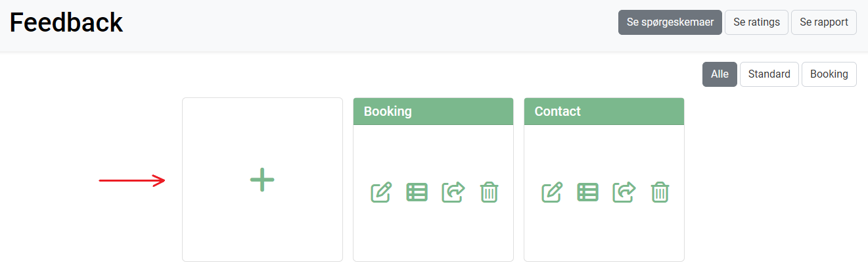868x275 pixels.
Task: Click the green Contact card header
Action: 604,111
